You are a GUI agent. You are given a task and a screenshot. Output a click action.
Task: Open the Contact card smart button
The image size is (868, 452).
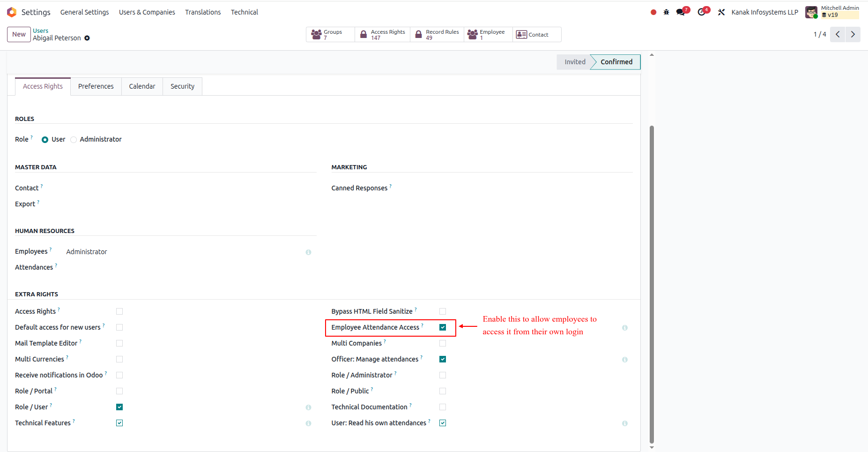(537, 34)
